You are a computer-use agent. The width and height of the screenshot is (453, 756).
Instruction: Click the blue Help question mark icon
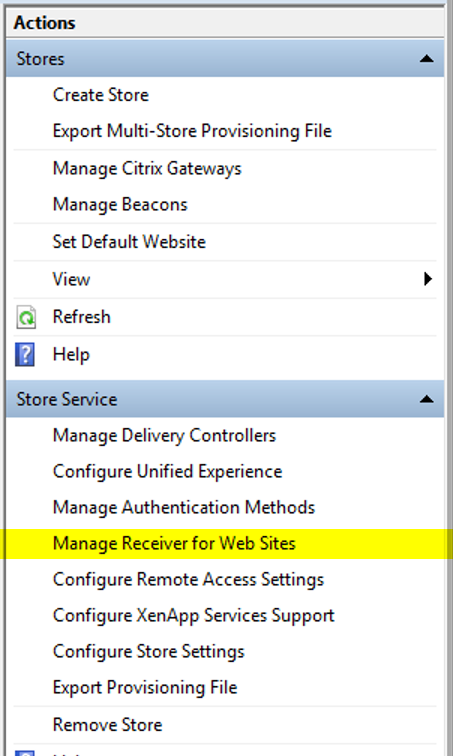pos(25,355)
